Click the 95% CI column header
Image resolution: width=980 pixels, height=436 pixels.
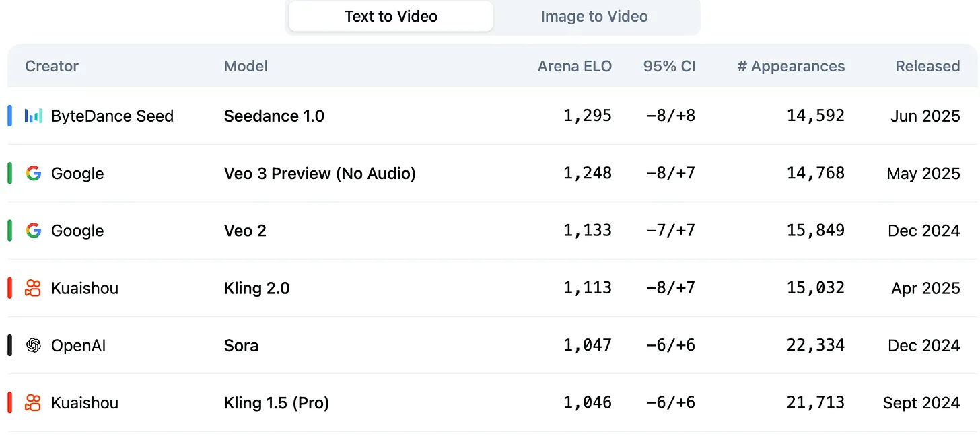coord(669,66)
